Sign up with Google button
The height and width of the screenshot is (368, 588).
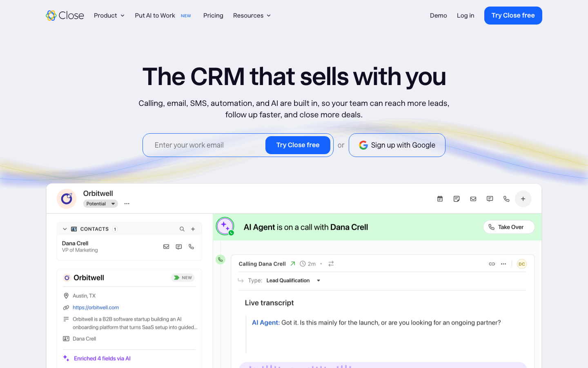click(x=397, y=145)
